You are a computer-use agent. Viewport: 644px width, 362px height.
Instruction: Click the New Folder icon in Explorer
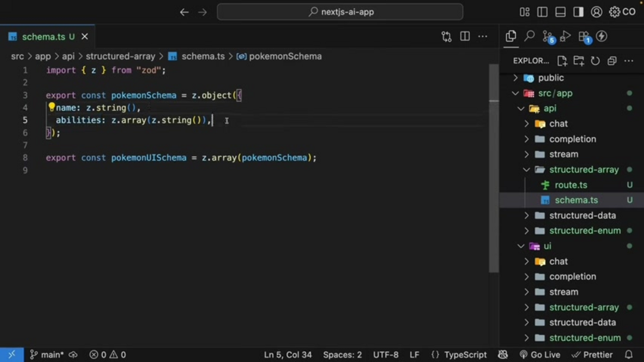[x=578, y=61]
